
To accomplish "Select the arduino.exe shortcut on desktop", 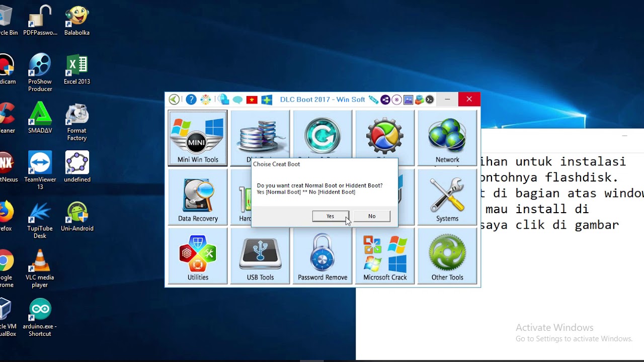I will point(40,317).
